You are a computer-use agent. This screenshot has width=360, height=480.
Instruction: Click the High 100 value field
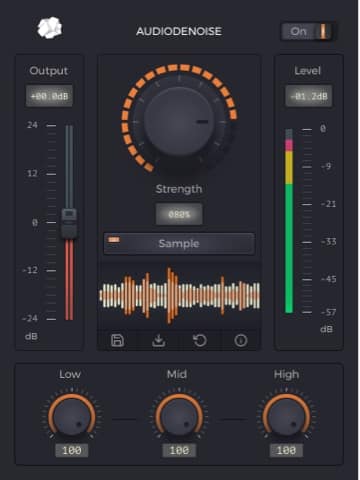pos(286,451)
